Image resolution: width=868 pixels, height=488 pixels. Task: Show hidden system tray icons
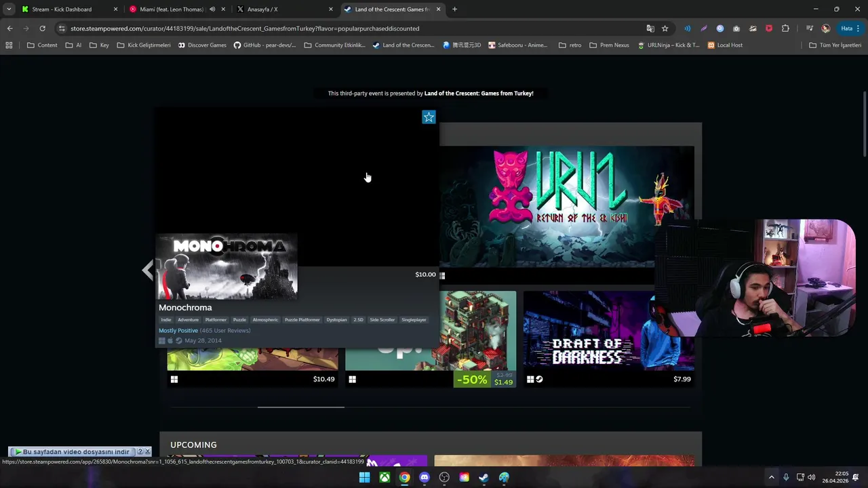click(771, 477)
